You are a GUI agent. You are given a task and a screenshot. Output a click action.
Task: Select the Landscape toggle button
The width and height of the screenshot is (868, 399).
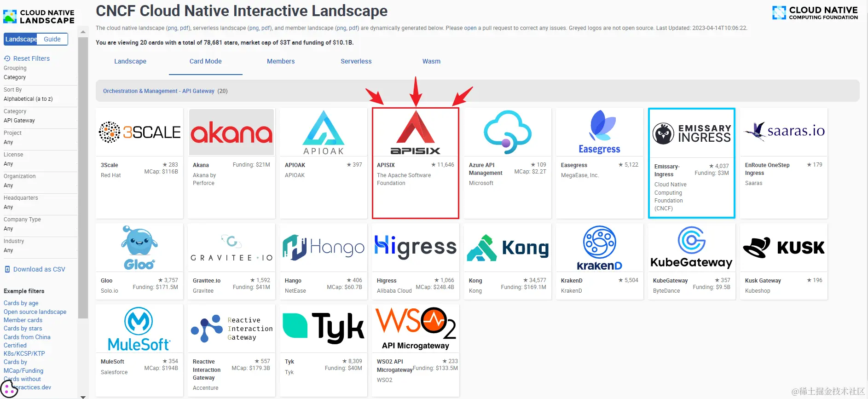pyautogui.click(x=21, y=39)
